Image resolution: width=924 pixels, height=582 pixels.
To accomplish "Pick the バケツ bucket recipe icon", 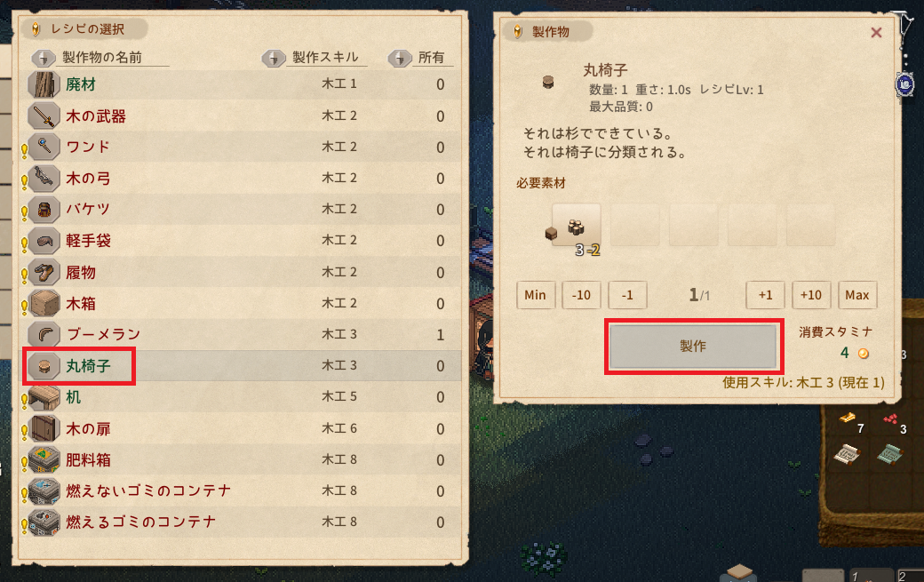I will [44, 210].
